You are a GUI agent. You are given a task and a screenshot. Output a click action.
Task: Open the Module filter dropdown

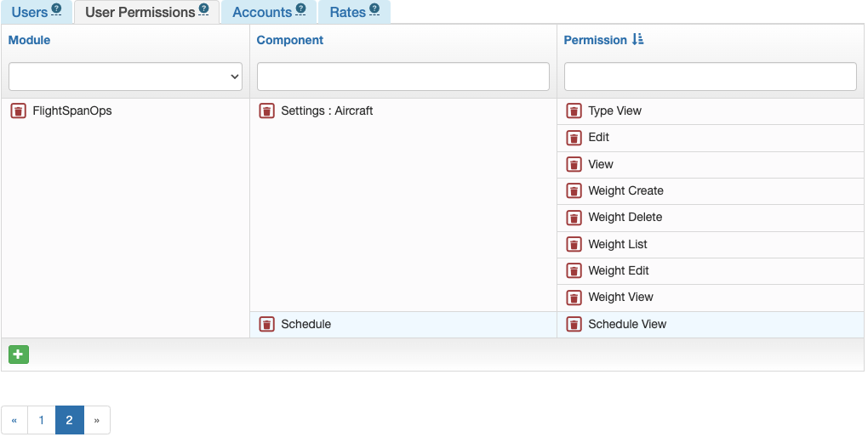(126, 77)
